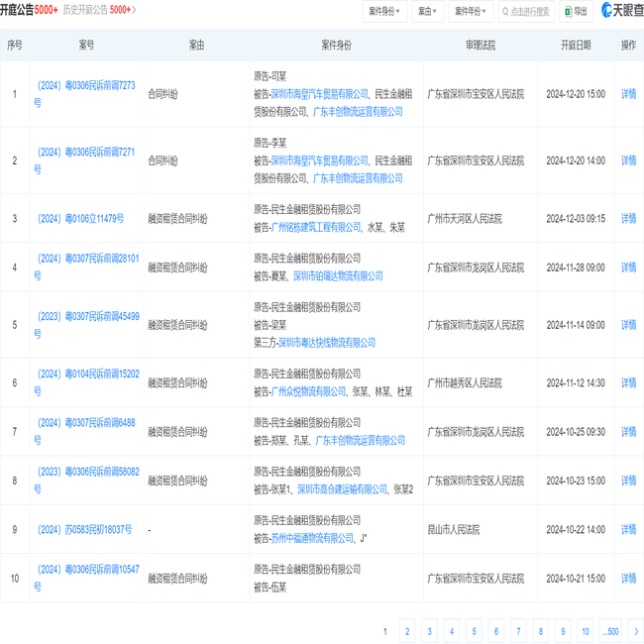View 详情 for row 1
This screenshot has width=644, height=644.
click(628, 94)
